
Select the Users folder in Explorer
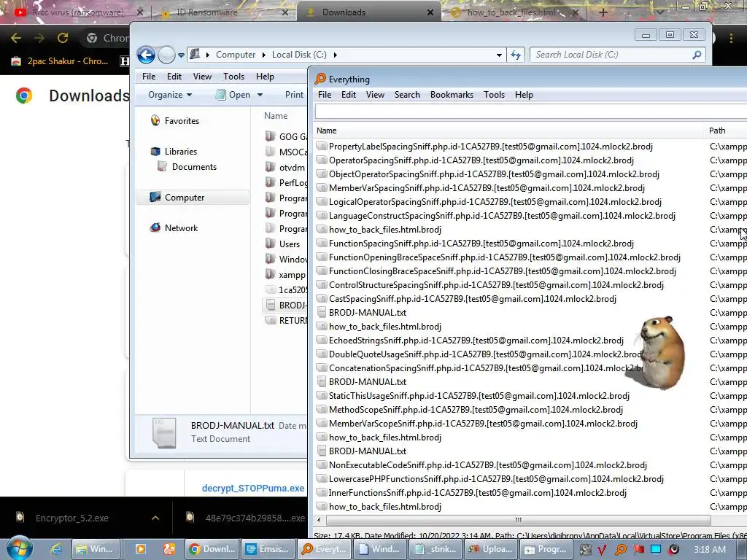pos(283,244)
